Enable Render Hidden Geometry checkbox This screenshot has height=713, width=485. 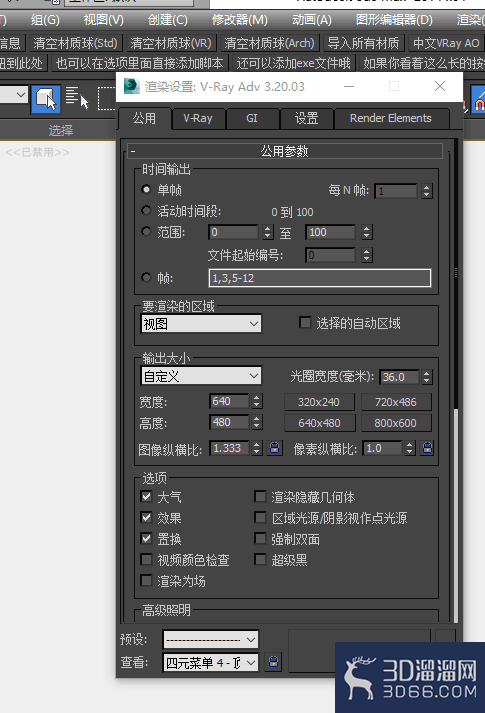(260, 496)
